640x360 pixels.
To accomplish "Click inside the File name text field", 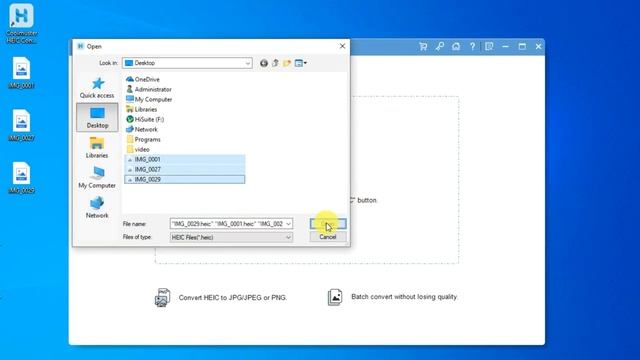I will coord(227,224).
